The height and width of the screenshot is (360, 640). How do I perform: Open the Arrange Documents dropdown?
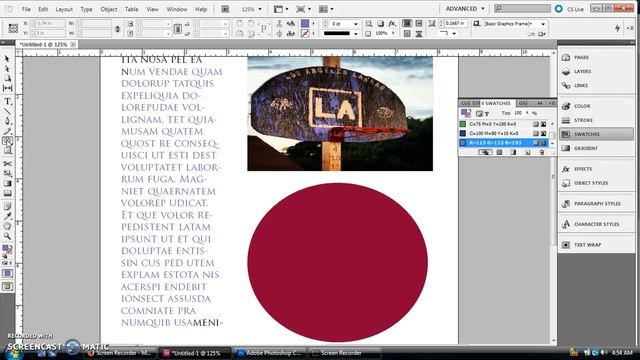326,9
